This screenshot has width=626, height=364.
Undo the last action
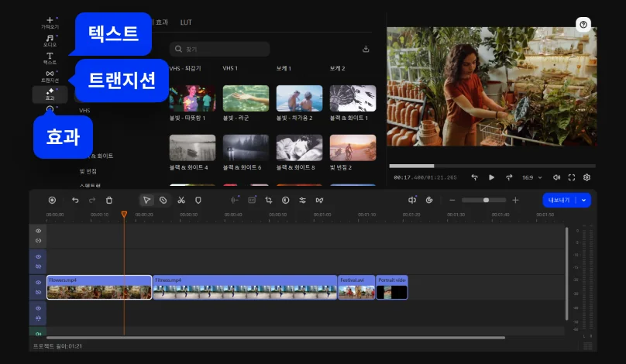click(x=75, y=200)
